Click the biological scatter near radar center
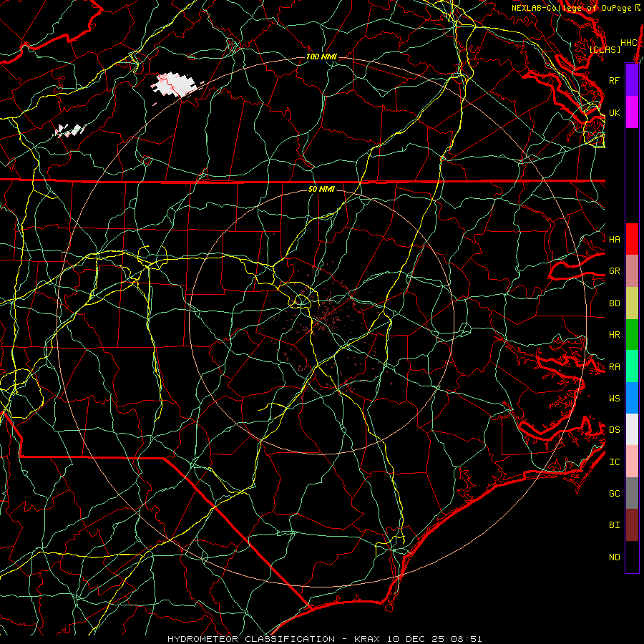 pyautogui.click(x=324, y=318)
